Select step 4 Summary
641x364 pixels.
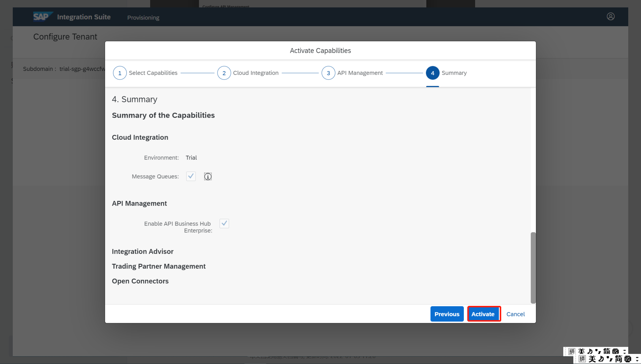click(x=446, y=73)
